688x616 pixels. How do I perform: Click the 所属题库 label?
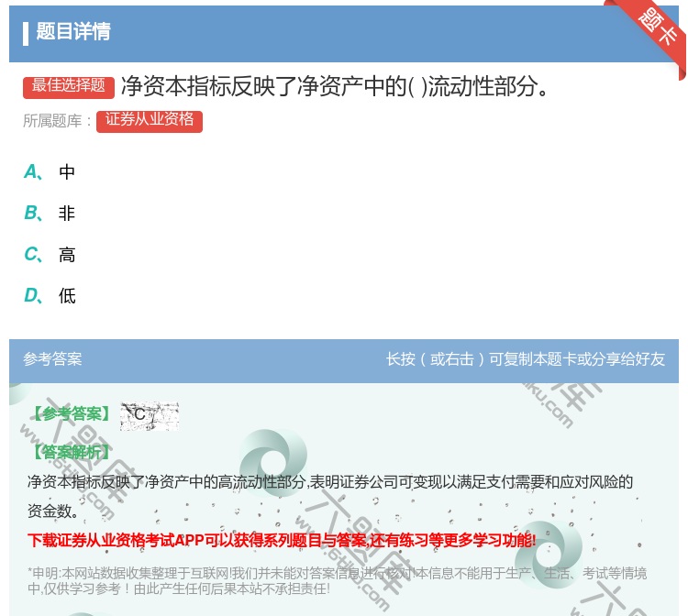[x=57, y=121]
